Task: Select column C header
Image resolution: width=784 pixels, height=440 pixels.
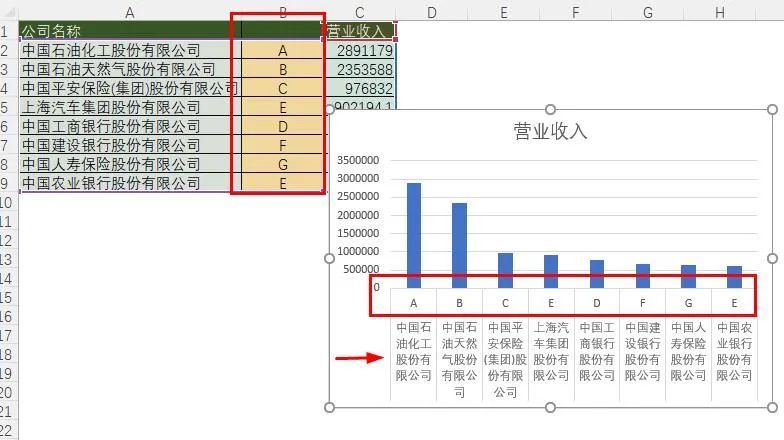Action: [360, 12]
